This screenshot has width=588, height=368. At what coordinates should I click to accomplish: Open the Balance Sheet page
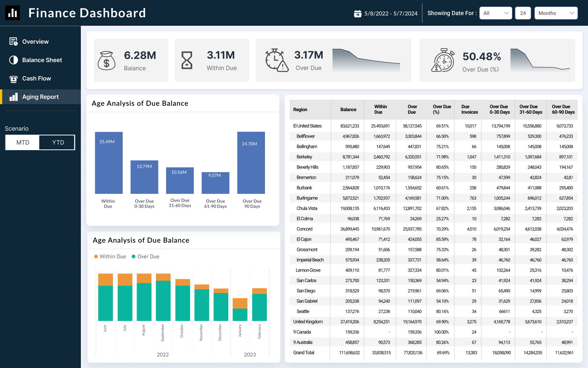click(42, 60)
